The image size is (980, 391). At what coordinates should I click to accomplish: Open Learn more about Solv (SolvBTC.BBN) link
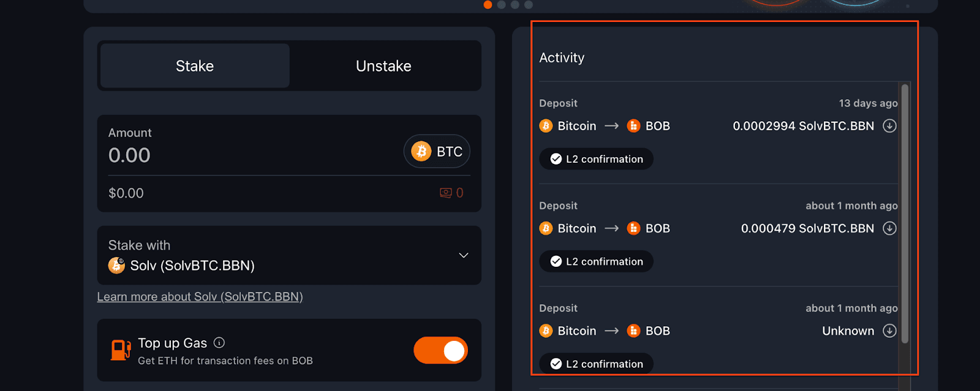[x=200, y=297]
